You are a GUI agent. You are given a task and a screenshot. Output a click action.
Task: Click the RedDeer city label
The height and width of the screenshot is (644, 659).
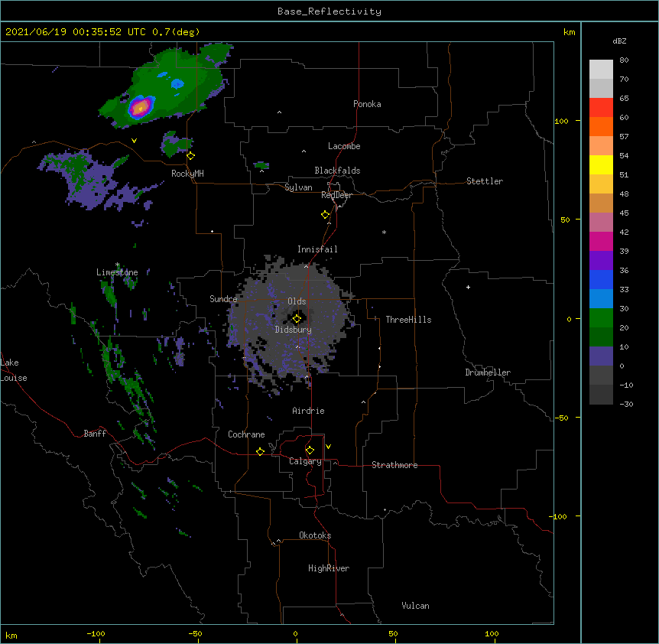pos(336,195)
